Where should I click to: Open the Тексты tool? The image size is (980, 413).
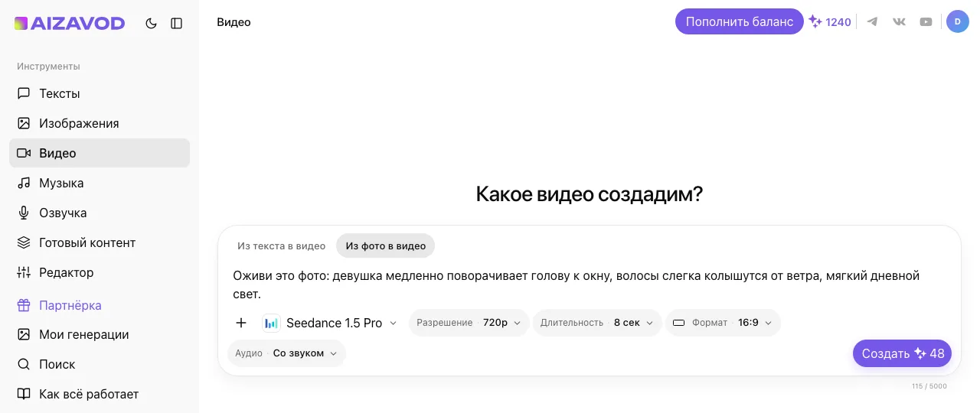pyautogui.click(x=100, y=93)
